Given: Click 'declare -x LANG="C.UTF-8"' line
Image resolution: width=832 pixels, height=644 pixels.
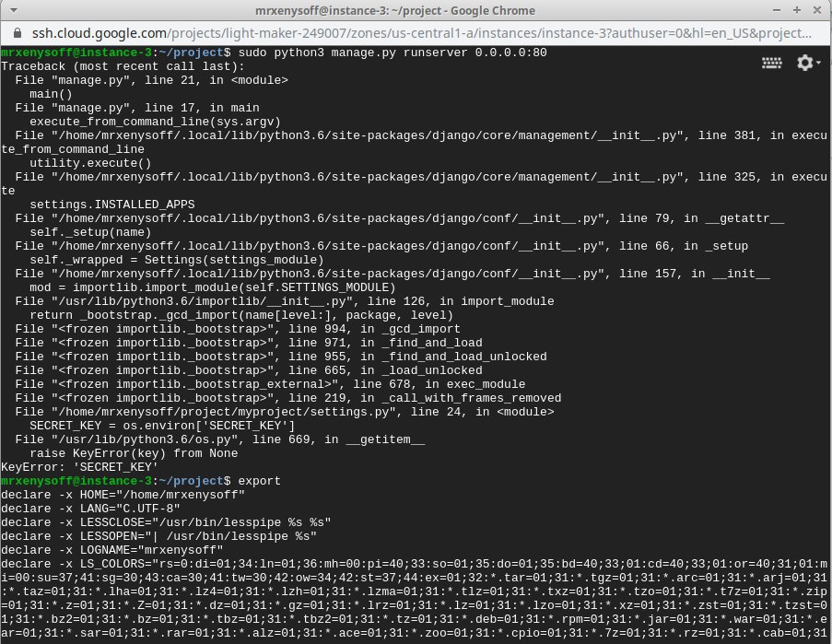Looking at the screenshot, I should tap(90, 508).
